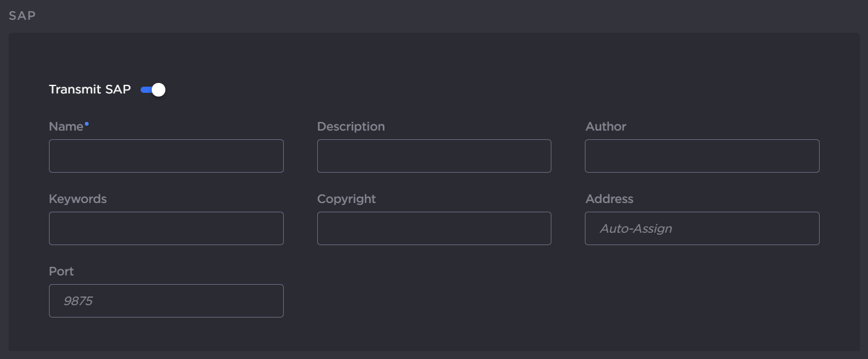Click the Copyright field label
868x359 pixels.
tap(346, 199)
